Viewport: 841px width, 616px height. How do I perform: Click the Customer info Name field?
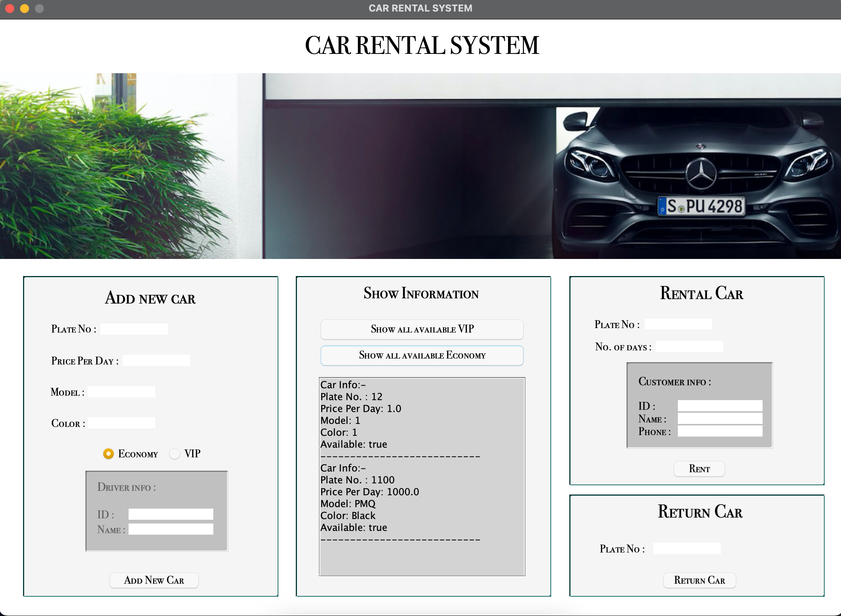click(x=720, y=418)
